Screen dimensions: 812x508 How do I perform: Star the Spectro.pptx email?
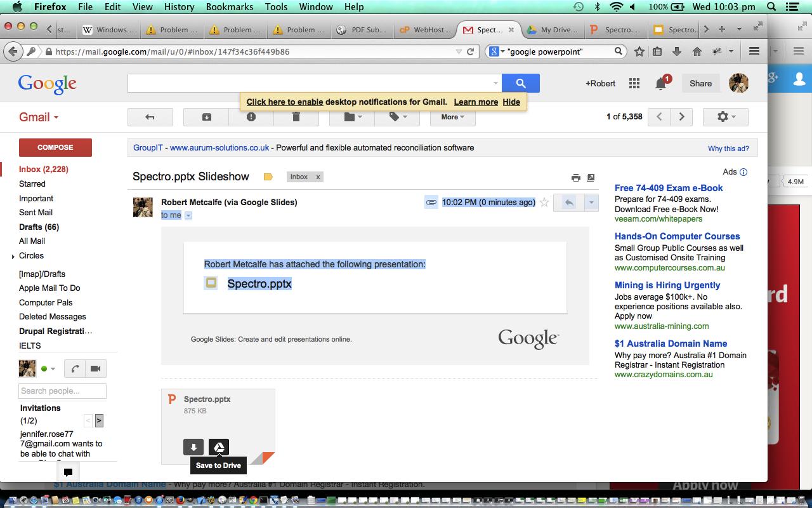(544, 203)
